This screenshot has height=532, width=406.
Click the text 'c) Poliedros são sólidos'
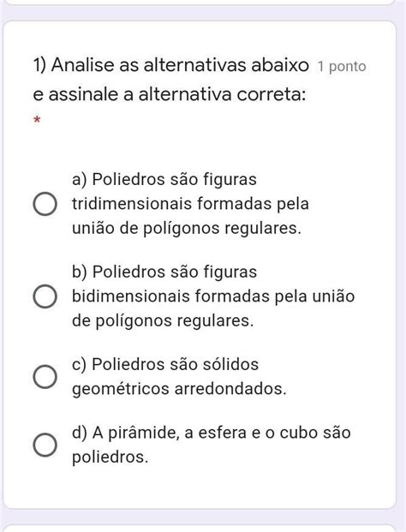coord(165,364)
